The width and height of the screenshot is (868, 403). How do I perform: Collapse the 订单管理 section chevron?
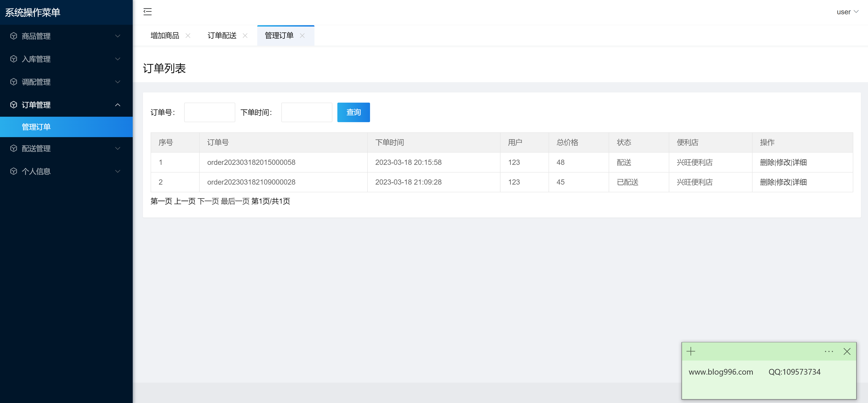click(118, 105)
